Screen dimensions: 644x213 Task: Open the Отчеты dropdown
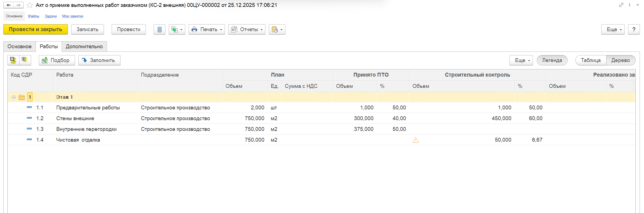click(x=246, y=29)
